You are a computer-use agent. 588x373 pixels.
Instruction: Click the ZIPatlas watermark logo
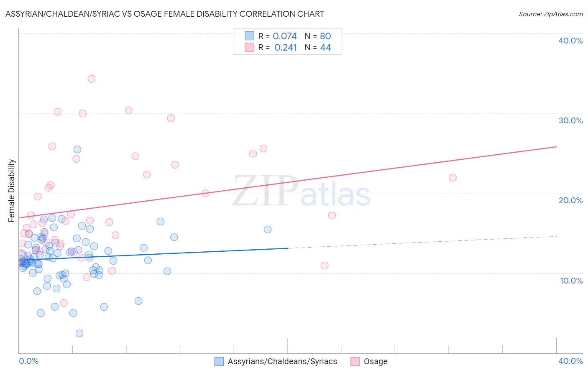tap(301, 191)
